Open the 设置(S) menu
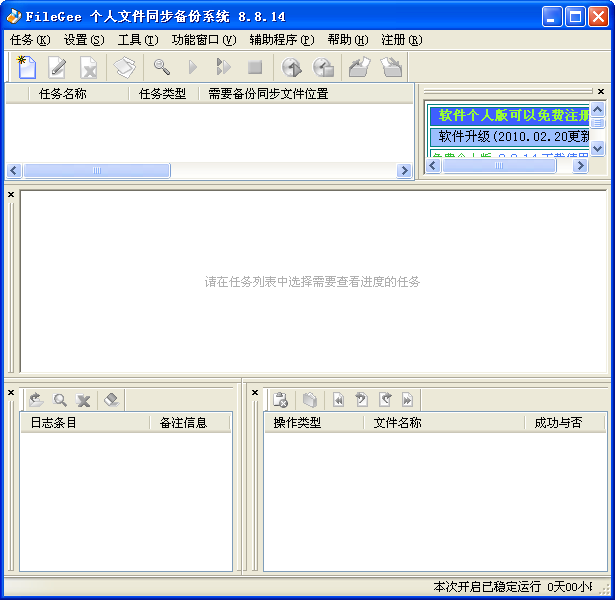The width and height of the screenshot is (615, 600). click(84, 40)
